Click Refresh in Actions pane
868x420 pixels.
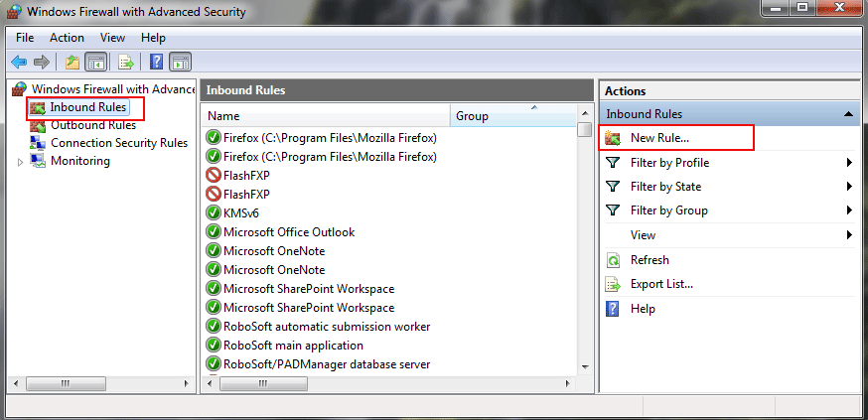pyautogui.click(x=650, y=260)
